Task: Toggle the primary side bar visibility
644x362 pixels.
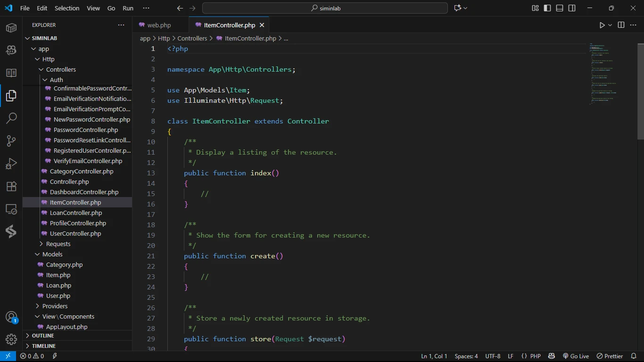Action: (547, 8)
